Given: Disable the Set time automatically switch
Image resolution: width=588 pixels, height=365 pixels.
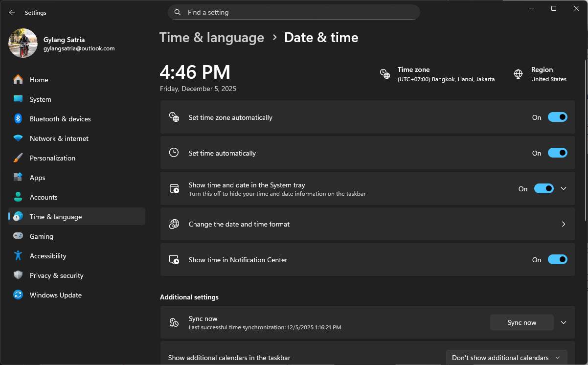Looking at the screenshot, I should (x=557, y=153).
